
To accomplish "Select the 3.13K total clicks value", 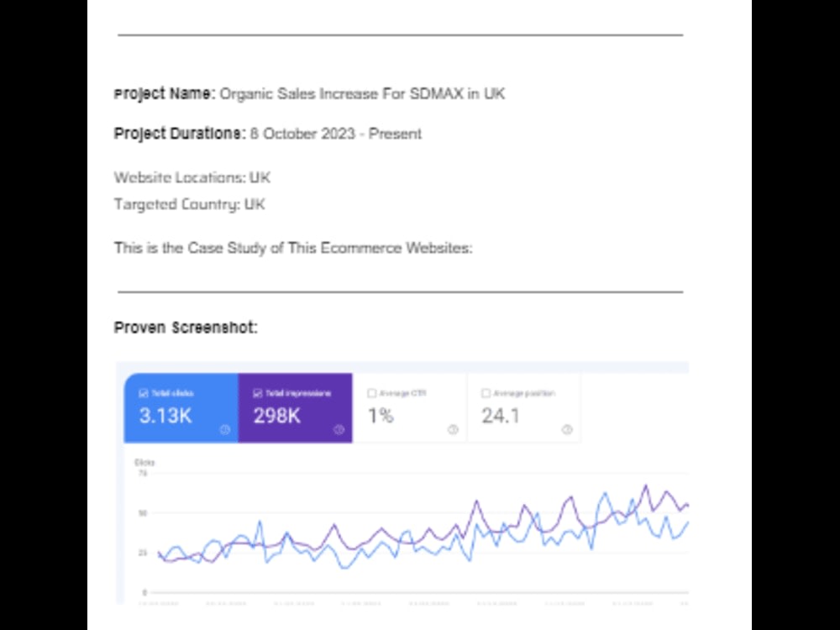I will click(x=165, y=416).
